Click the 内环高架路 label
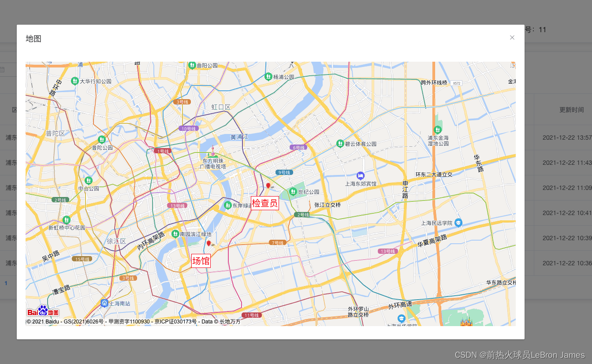This screenshot has width=592, height=364. [151, 241]
